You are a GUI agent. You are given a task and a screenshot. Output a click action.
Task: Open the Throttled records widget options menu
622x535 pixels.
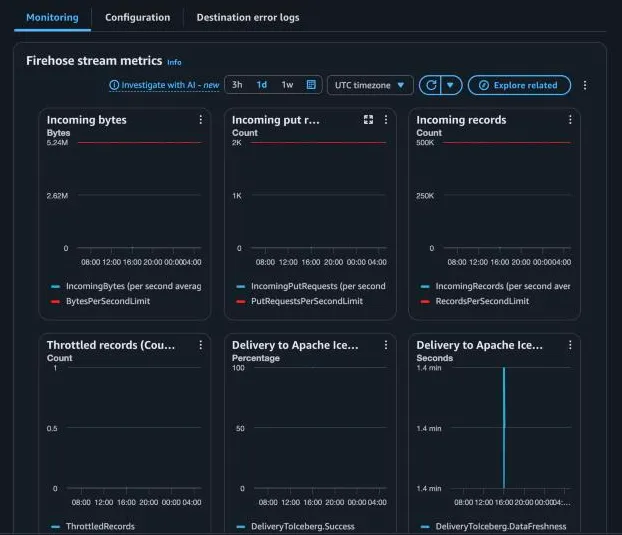pyautogui.click(x=201, y=345)
